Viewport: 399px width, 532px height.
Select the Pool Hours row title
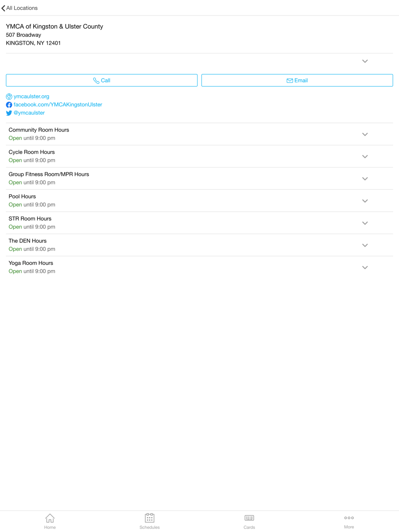point(22,197)
